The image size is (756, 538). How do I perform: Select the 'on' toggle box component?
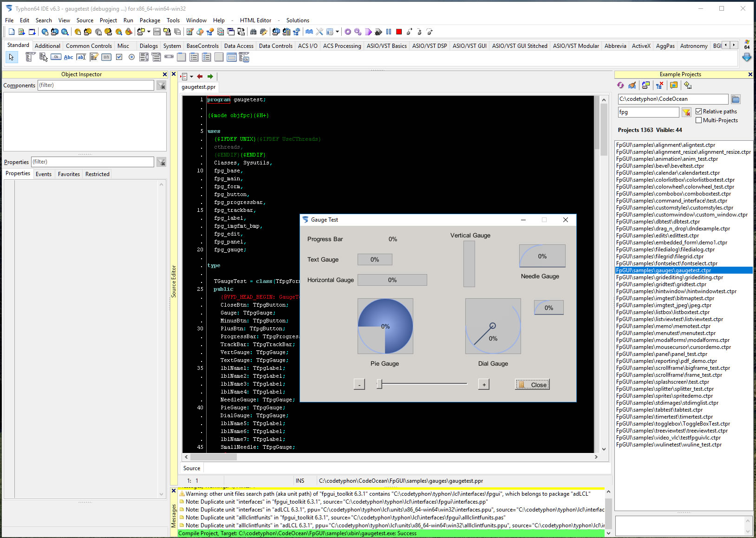[106, 57]
